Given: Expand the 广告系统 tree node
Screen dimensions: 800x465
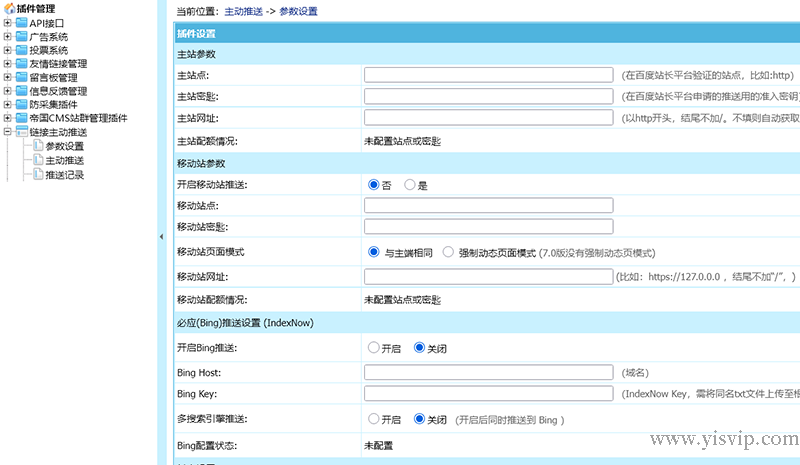Looking at the screenshot, I should 7,36.
